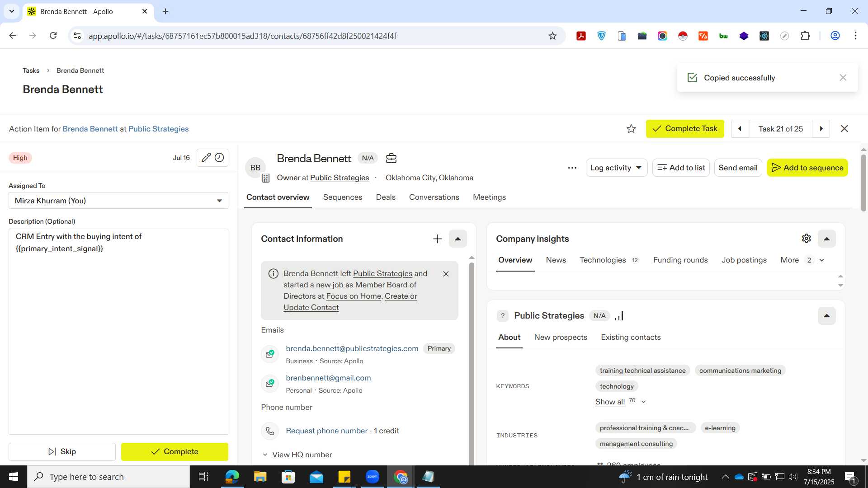
Task: Click the phone icon beside Request phone number
Action: coord(270,431)
